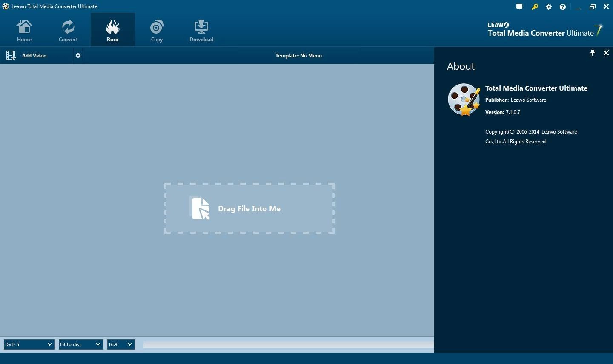
Task: Go to the Download module
Action: (201, 31)
